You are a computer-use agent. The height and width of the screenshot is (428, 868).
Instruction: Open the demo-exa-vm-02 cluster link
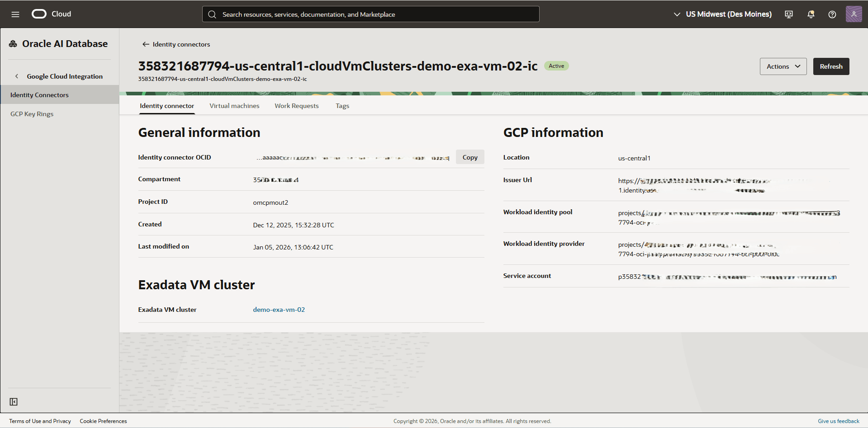click(279, 309)
